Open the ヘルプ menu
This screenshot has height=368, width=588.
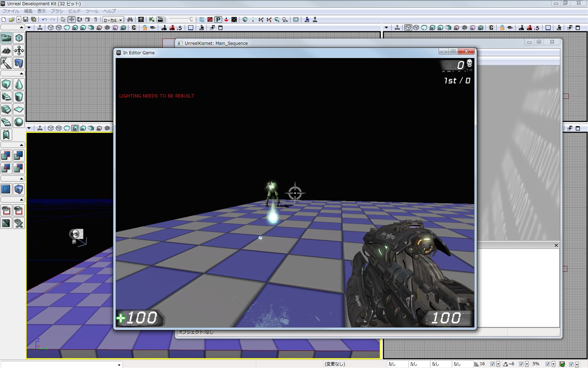pos(109,11)
